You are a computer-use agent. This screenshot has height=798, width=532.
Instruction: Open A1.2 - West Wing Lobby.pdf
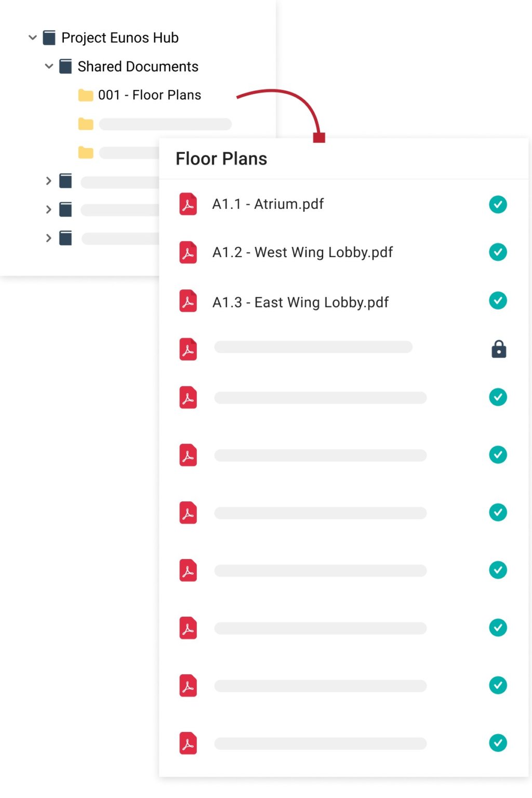pos(302,252)
